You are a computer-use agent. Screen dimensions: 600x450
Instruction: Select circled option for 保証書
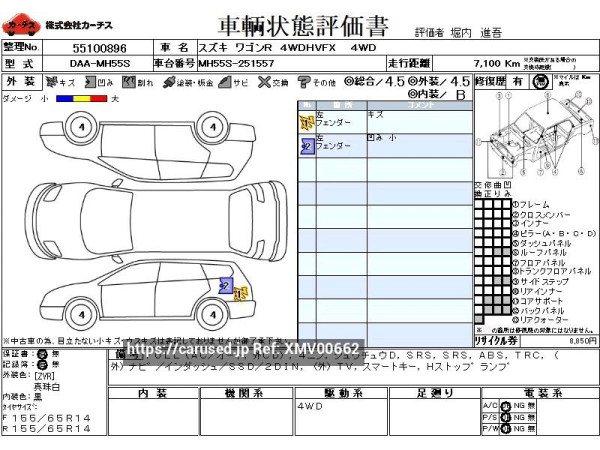(x=43, y=354)
